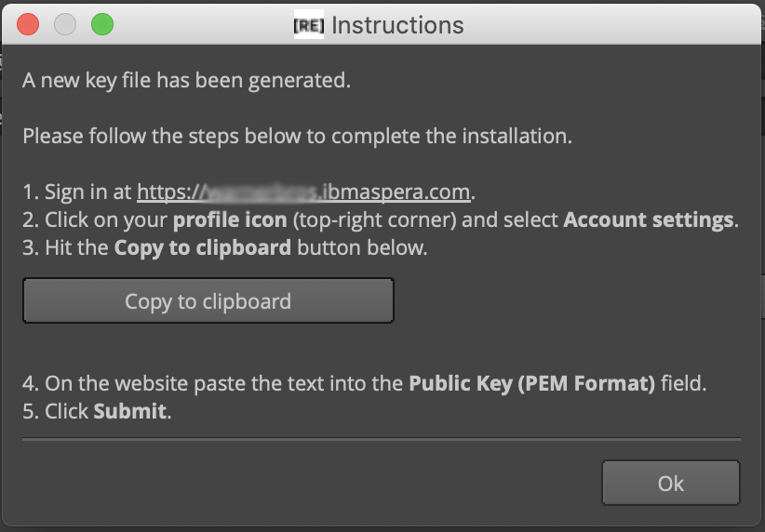Click 'button below' text in step 3

coord(362,247)
